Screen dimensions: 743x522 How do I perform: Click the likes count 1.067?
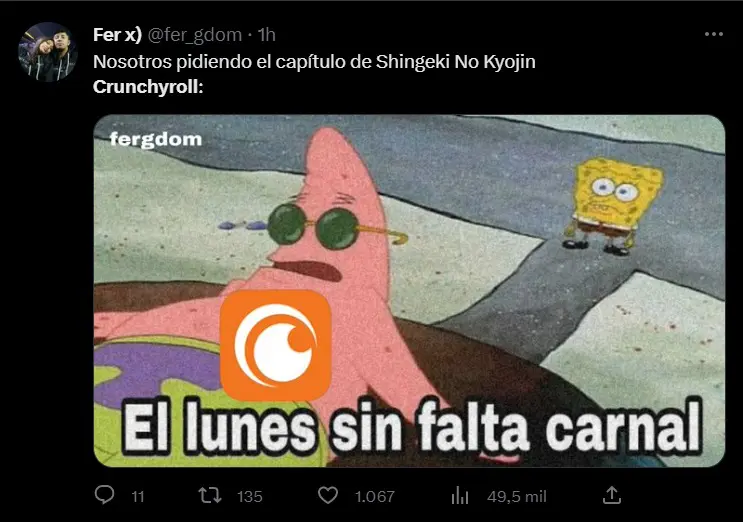[374, 496]
